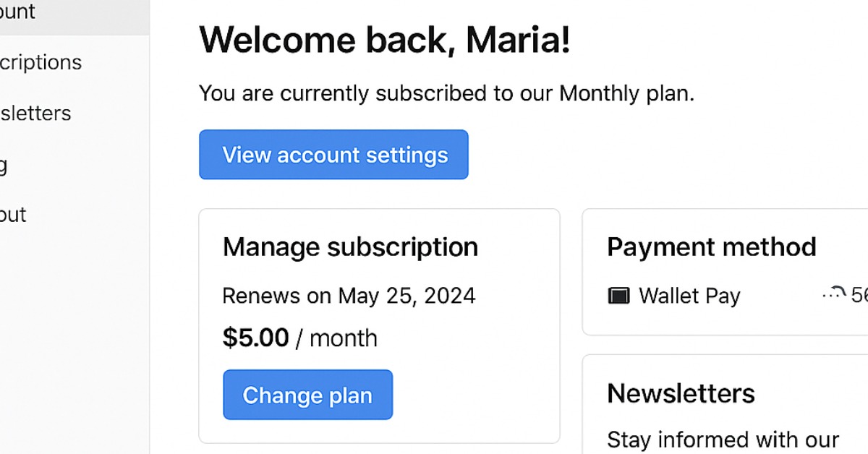Click the bottom sidebar item ending in "out"
Image resolution: width=868 pixels, height=454 pixels.
[13, 215]
